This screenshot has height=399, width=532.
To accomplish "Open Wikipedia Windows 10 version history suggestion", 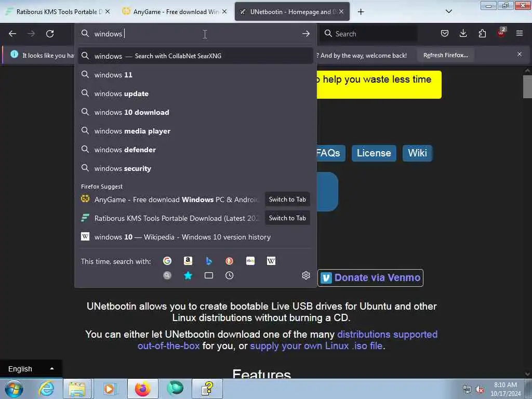I will [x=195, y=237].
